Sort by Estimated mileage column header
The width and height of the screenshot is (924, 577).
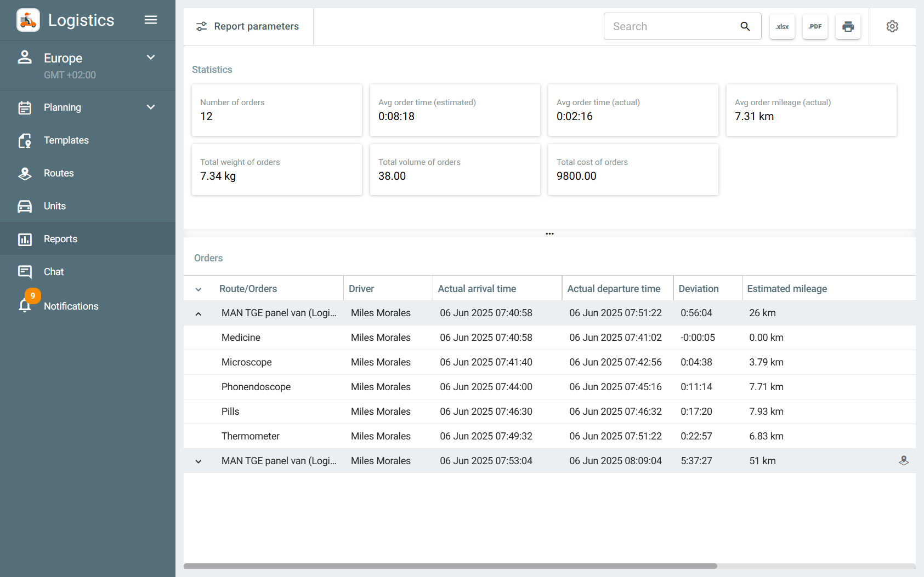[x=787, y=289]
